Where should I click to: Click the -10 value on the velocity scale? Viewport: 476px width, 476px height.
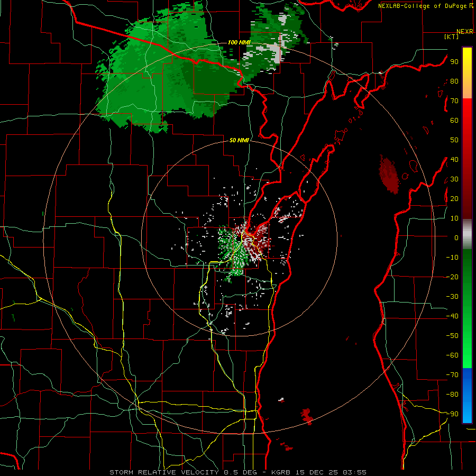coord(452,258)
